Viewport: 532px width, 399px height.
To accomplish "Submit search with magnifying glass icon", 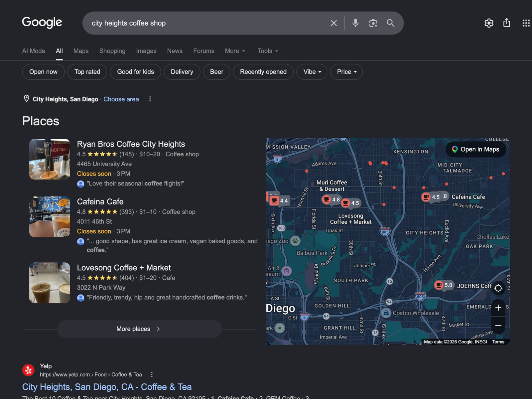I will coord(391,23).
